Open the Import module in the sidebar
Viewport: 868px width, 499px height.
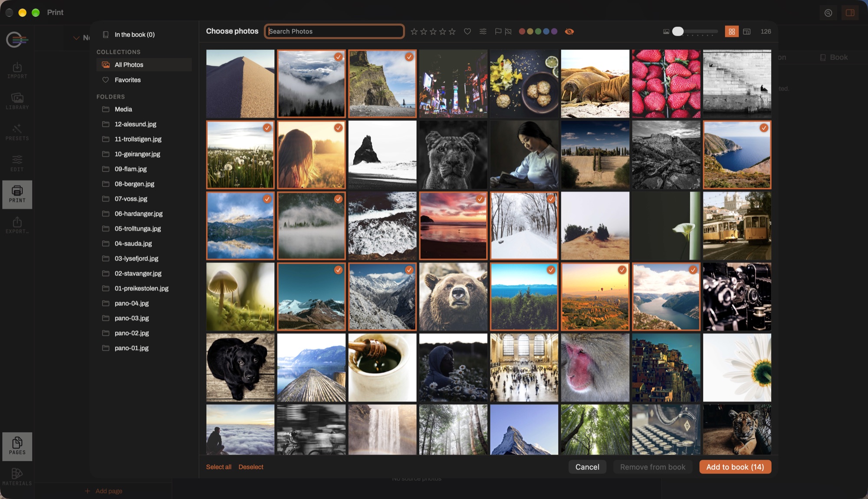tap(17, 70)
